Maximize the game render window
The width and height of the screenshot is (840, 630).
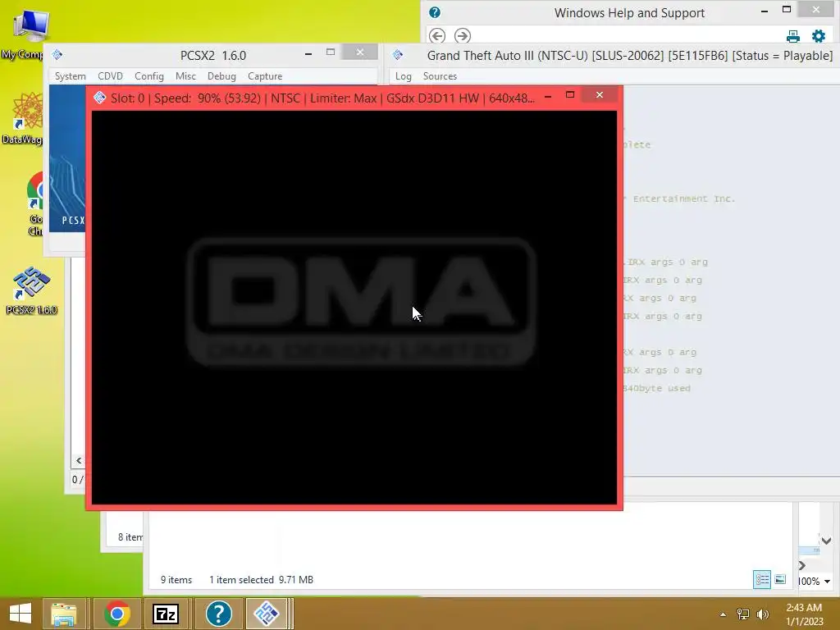[x=570, y=95]
